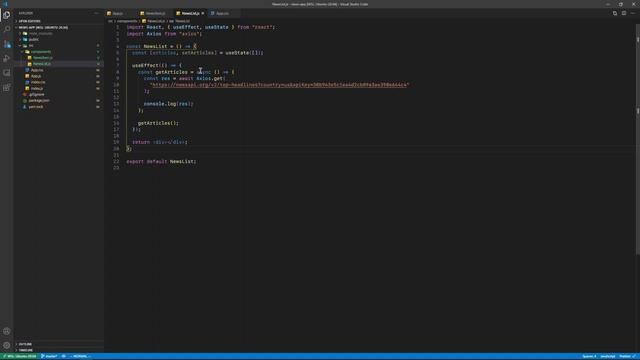Click the split editor icon
This screenshot has height=360, width=640.
[x=624, y=13]
